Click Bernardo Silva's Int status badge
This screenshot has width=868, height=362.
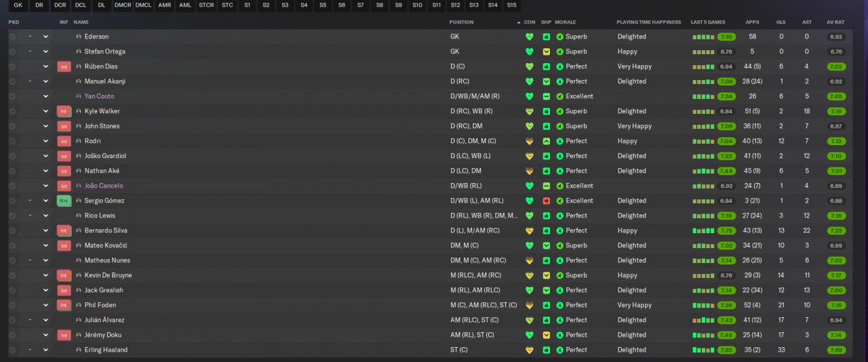pos(64,230)
